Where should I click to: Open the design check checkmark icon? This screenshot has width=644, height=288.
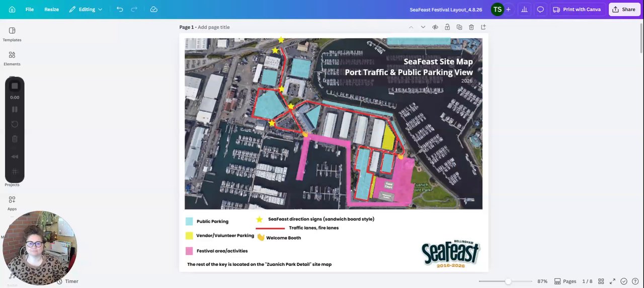[x=624, y=281]
